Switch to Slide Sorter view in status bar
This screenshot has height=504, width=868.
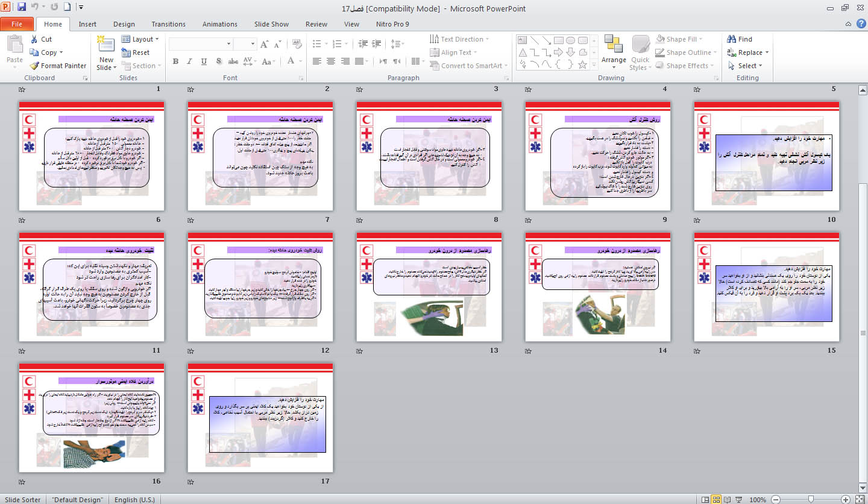point(717,499)
